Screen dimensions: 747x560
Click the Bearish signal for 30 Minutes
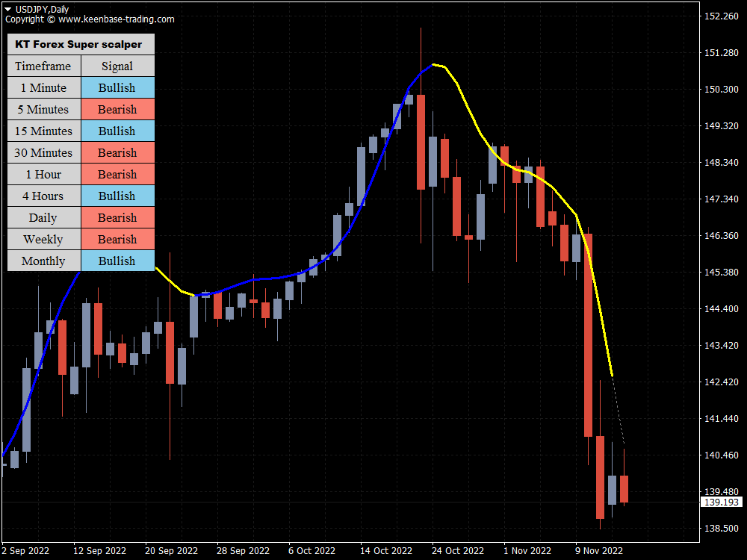coord(118,152)
